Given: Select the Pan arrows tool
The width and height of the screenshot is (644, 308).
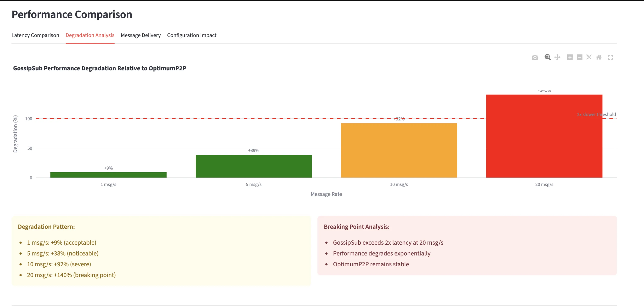Looking at the screenshot, I should [557, 57].
